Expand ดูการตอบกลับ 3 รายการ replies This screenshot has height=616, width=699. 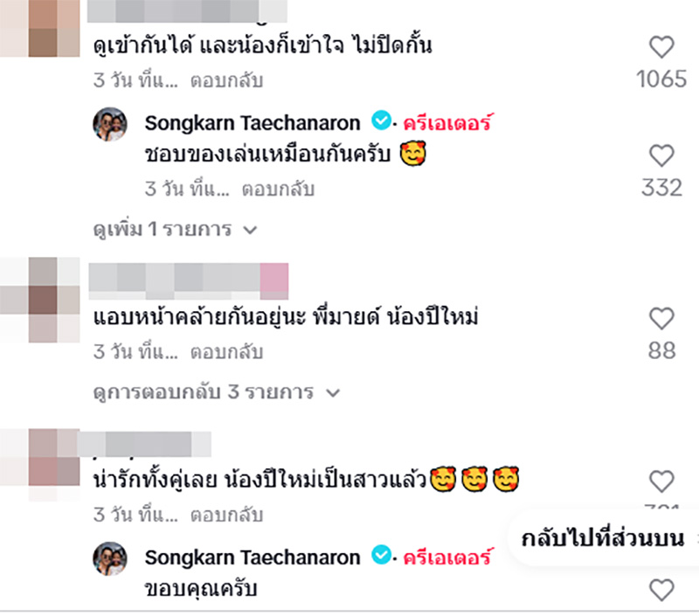[200, 392]
